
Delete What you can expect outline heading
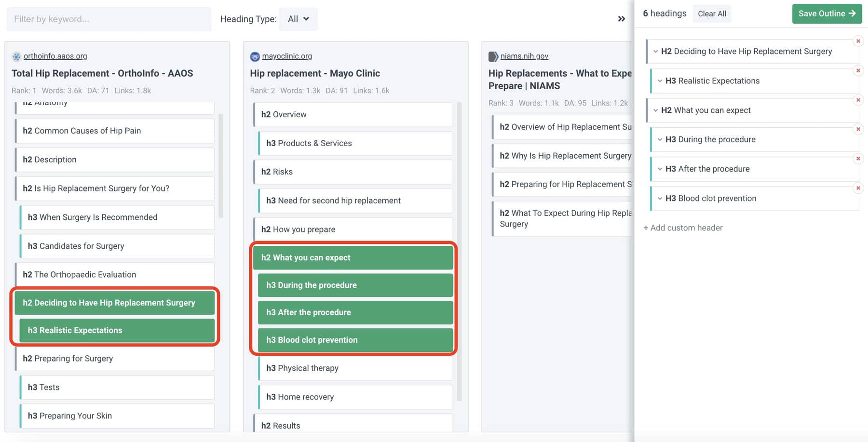(x=858, y=100)
